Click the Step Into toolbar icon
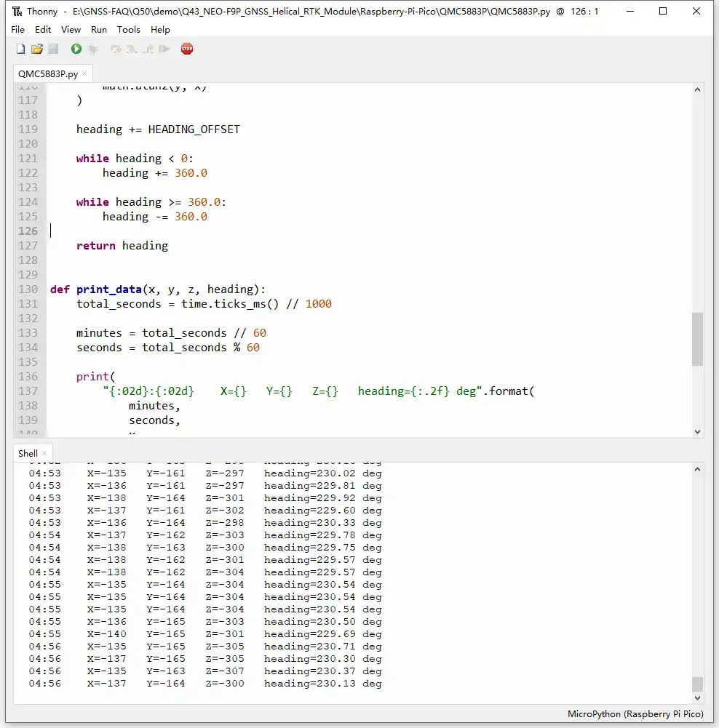The height and width of the screenshot is (728, 719). click(132, 49)
